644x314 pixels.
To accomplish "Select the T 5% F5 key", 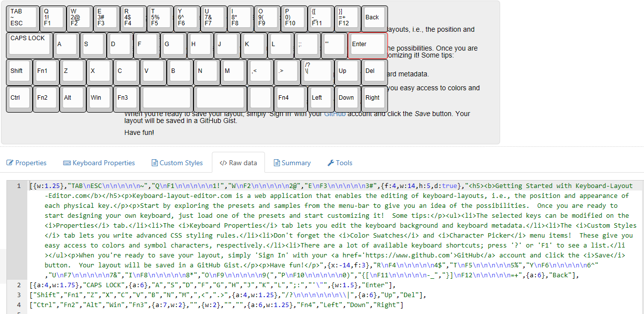I will click(160, 19).
